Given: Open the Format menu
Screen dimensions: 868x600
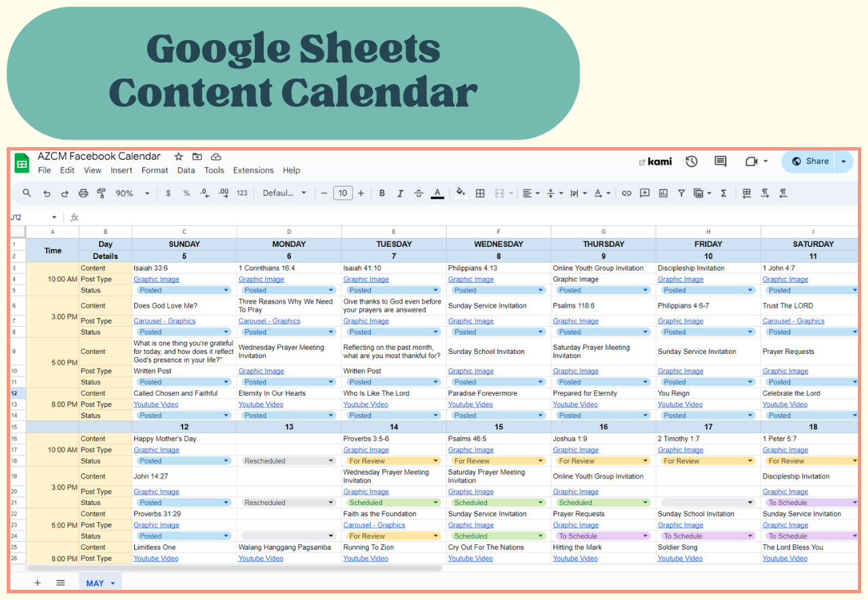Looking at the screenshot, I should tap(155, 170).
